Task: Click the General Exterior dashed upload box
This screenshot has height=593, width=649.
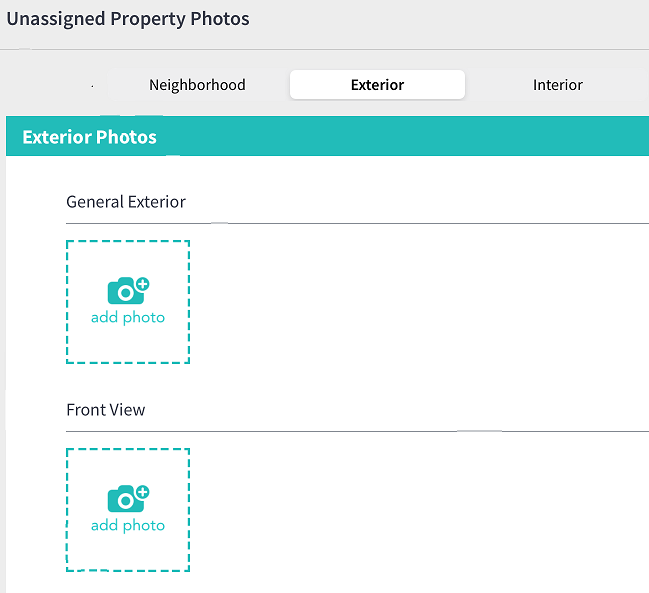Action: pyautogui.click(x=128, y=302)
